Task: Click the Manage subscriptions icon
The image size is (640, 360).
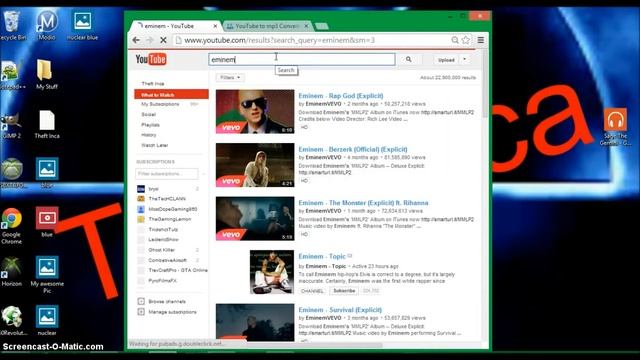Action: point(141,312)
